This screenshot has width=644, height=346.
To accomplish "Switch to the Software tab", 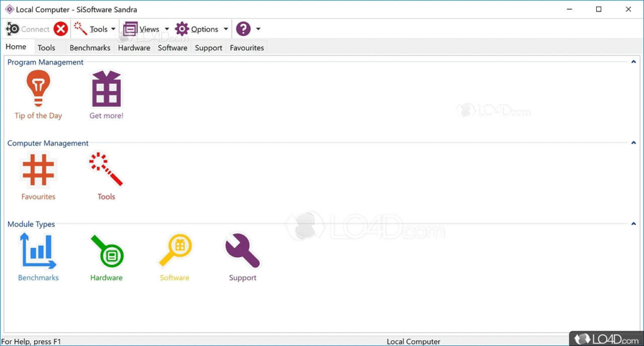I will (x=172, y=48).
